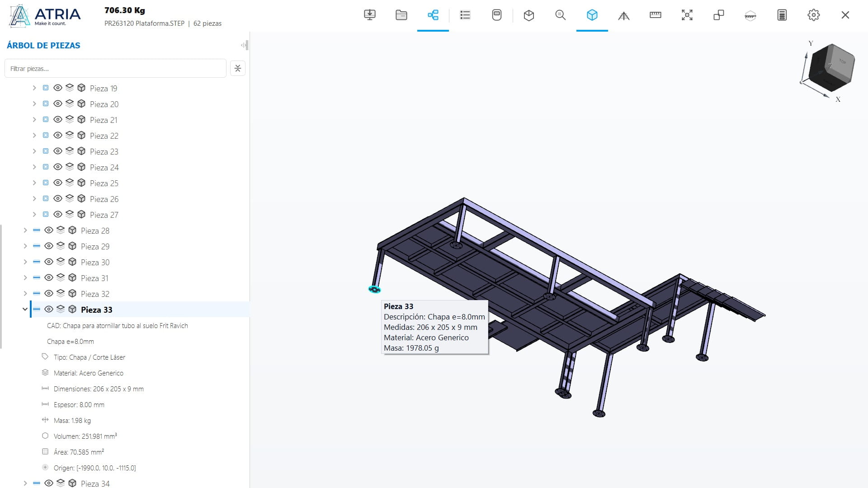Click the fit-to-screen zoom icon
The width and height of the screenshot is (868, 488).
pyautogui.click(x=687, y=15)
